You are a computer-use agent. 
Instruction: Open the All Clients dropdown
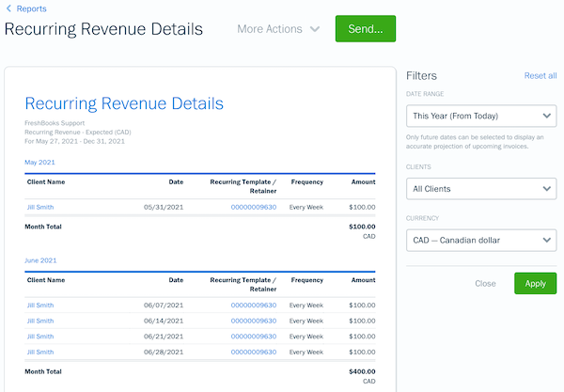click(480, 189)
